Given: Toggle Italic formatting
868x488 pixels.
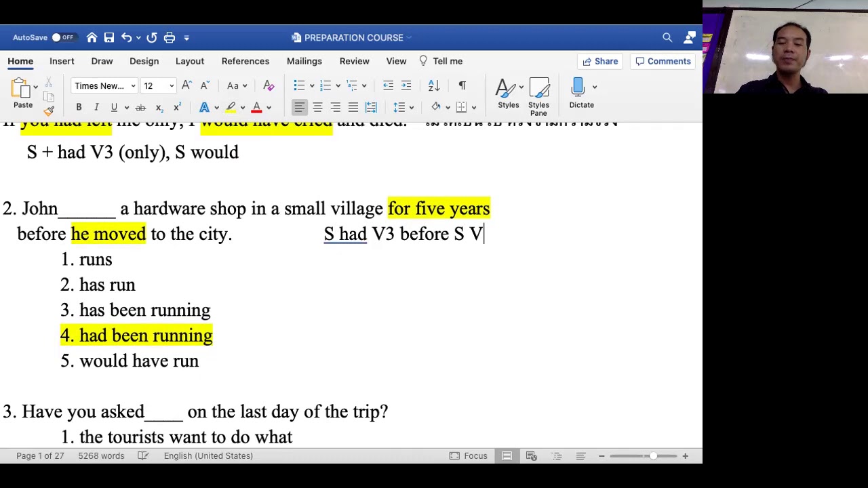Looking at the screenshot, I should point(96,108).
